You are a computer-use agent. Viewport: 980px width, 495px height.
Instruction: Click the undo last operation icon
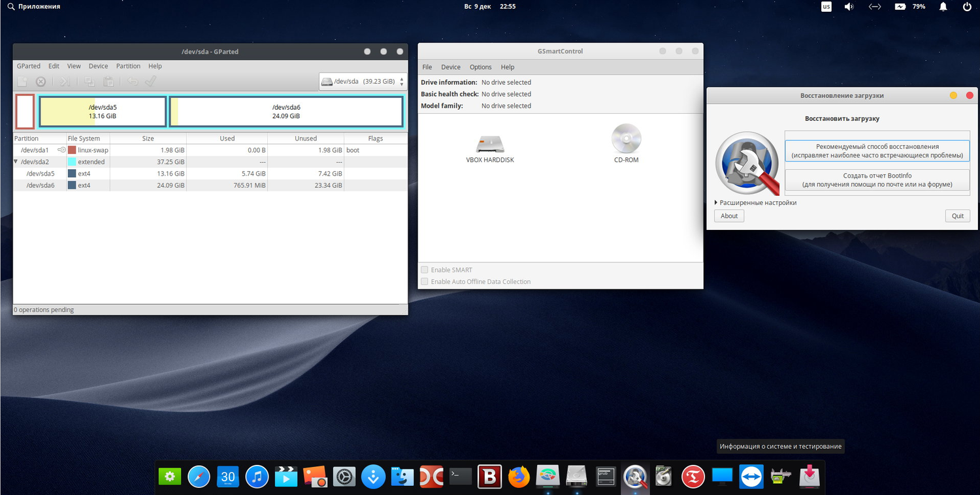click(x=133, y=82)
